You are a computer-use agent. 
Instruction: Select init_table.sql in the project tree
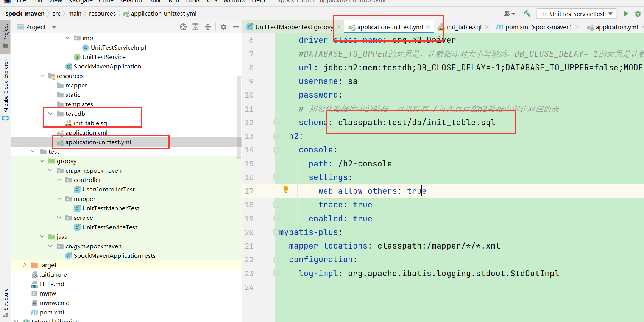91,123
